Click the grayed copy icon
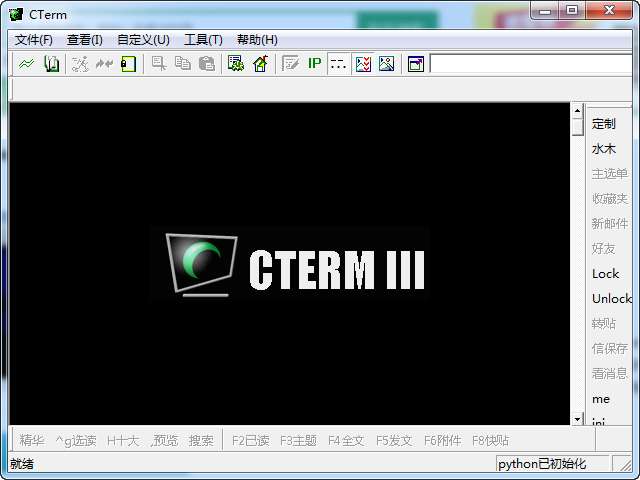This screenshot has width=640, height=480. coord(182,64)
